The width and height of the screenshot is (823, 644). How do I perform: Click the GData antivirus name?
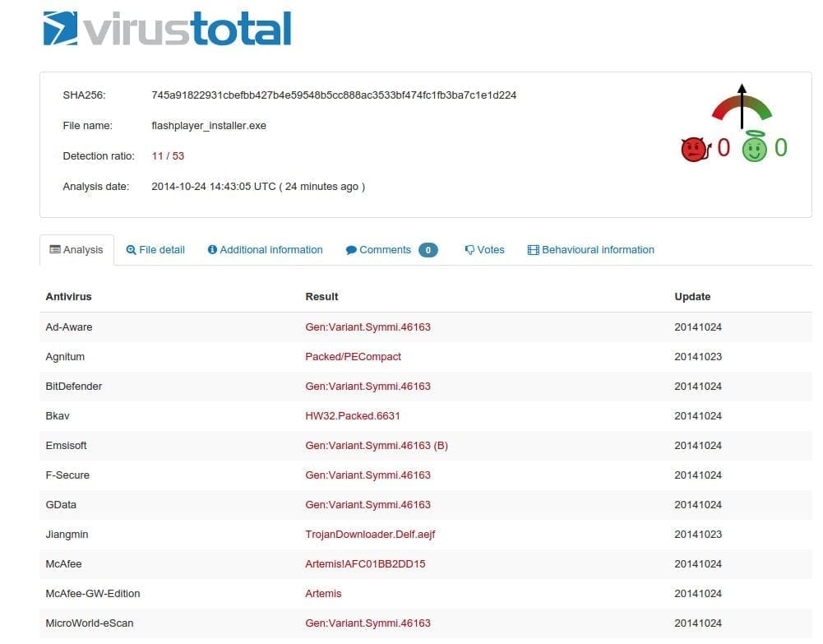pos(61,504)
